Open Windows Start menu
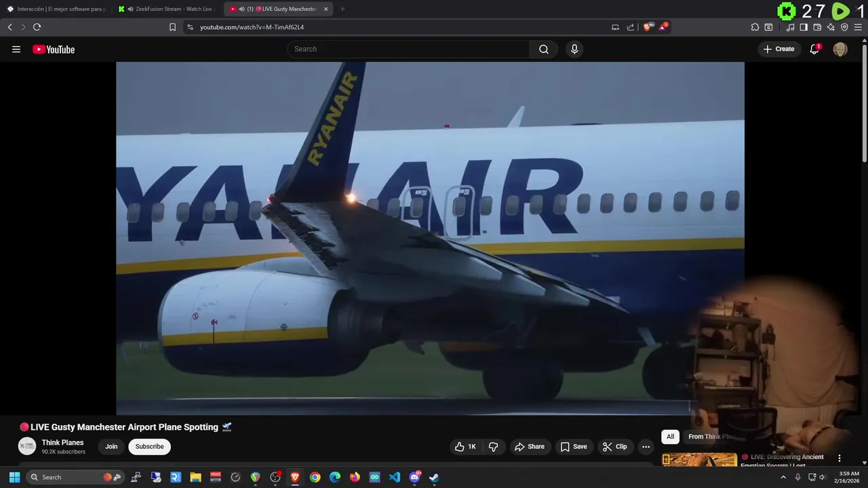Image resolution: width=868 pixels, height=488 pixels. click(x=14, y=477)
